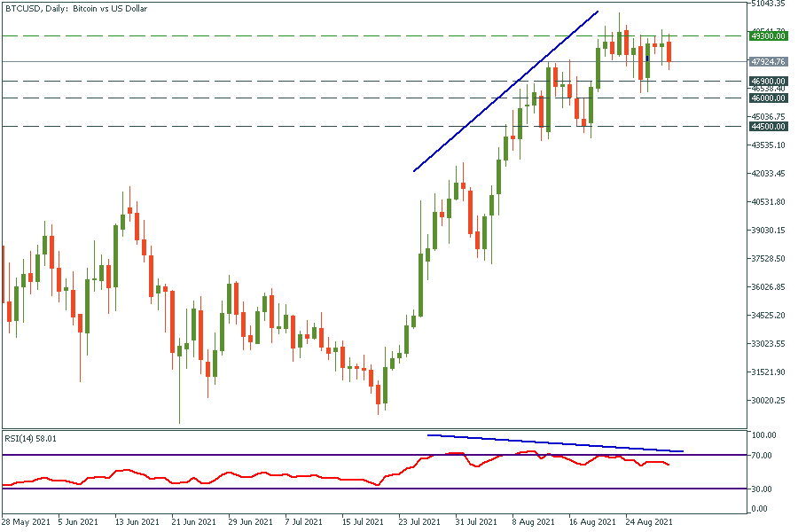Click the 23 Jul 2021 date label
Screen dimensions: 798x532
(421, 523)
